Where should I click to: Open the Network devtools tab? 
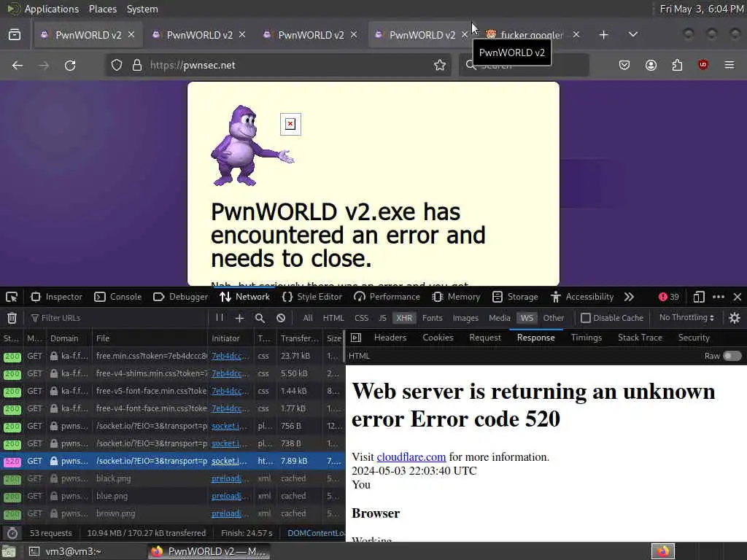[245, 297]
